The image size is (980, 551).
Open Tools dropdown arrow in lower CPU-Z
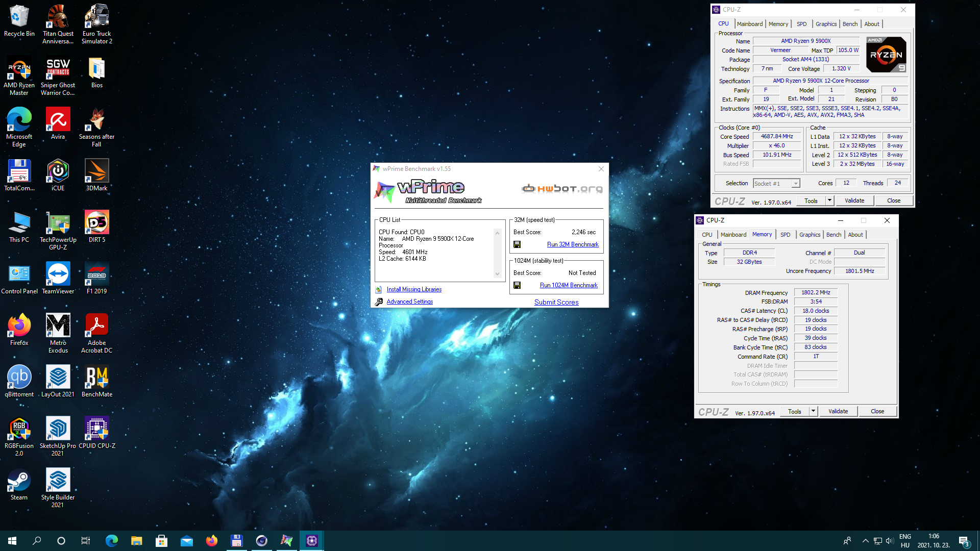(x=813, y=411)
